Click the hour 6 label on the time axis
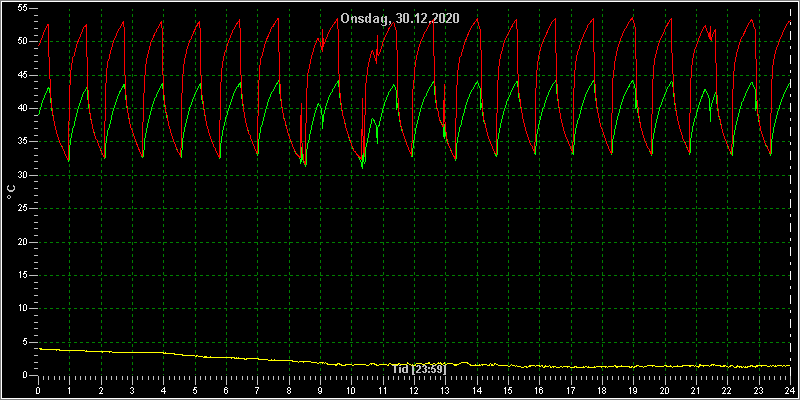This screenshot has width=800, height=400. click(x=226, y=391)
